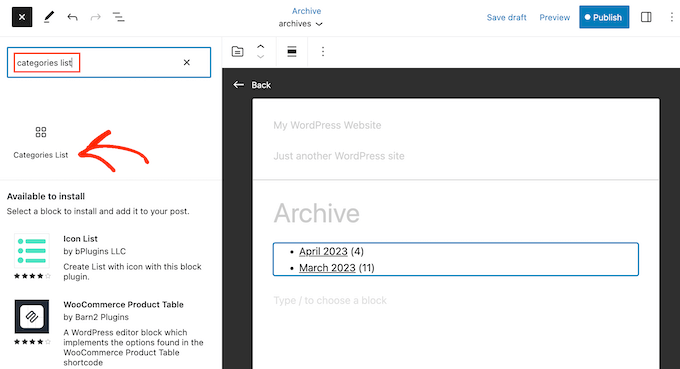
Task: Click the by Barn2 Plugins author text
Action: click(96, 317)
